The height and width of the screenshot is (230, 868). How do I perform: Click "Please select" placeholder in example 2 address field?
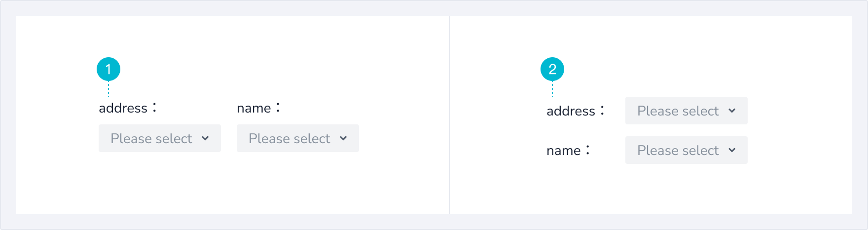(678, 111)
